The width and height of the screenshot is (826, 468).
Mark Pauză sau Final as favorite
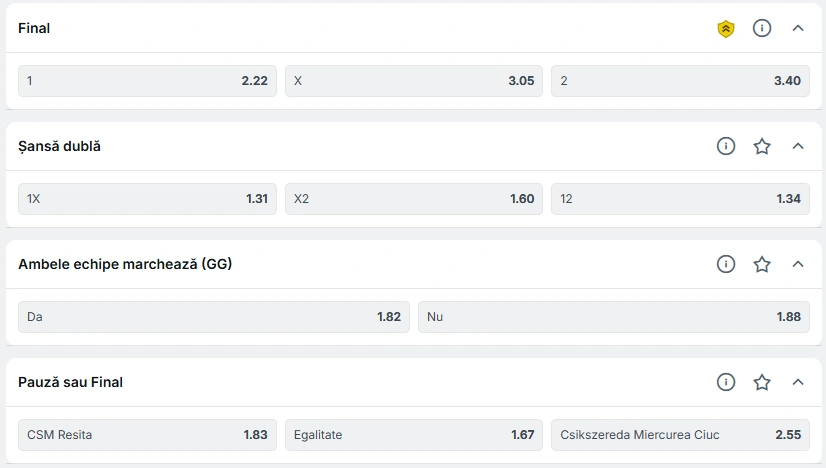[762, 382]
